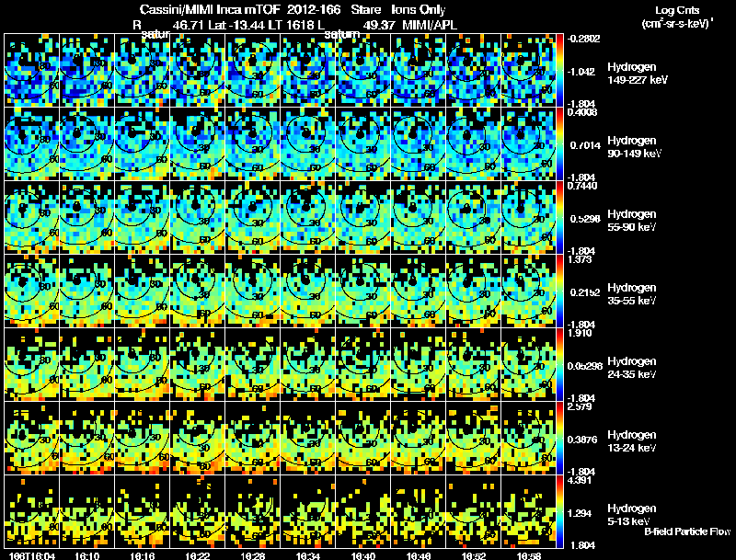Image resolution: width=736 pixels, height=560 pixels.
Task: Click the Hydrogen 13-24 keV row label
Action: [x=632, y=441]
